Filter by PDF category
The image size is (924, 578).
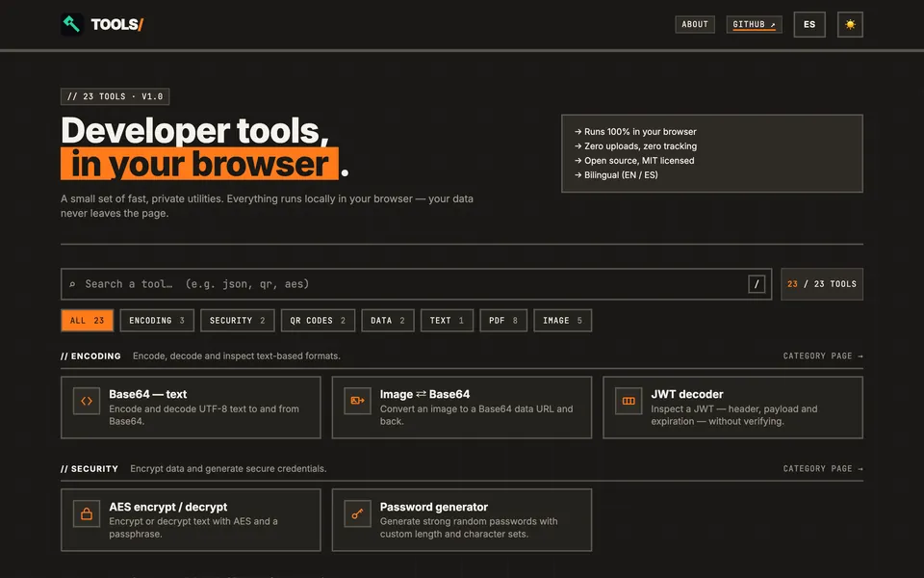503,320
